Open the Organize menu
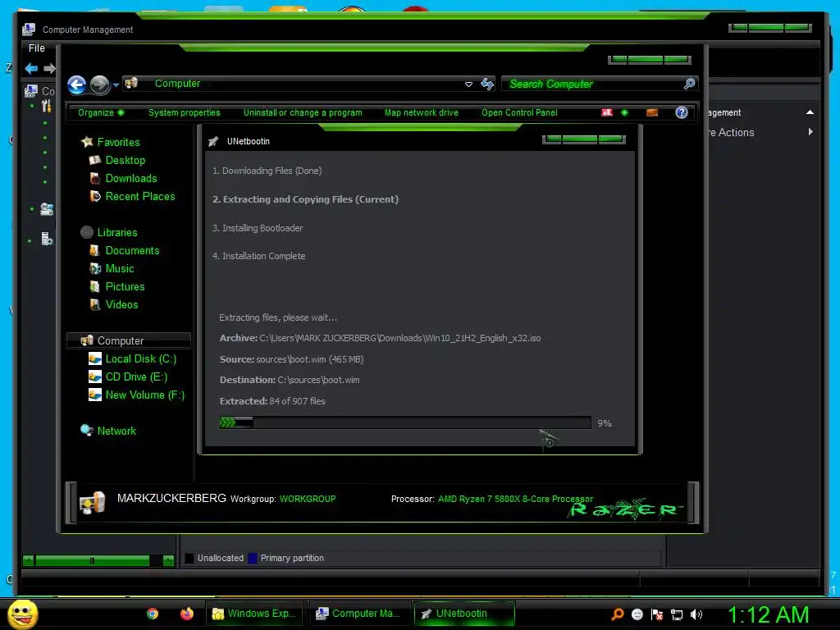The height and width of the screenshot is (630, 840). pos(101,112)
